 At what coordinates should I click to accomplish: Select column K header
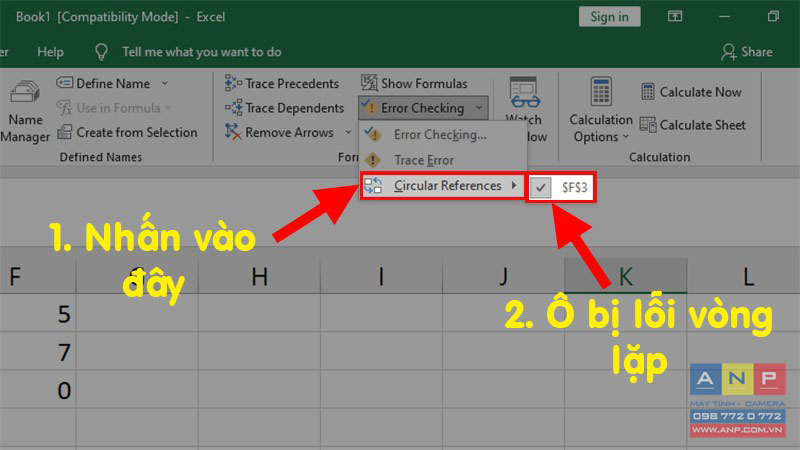626,276
